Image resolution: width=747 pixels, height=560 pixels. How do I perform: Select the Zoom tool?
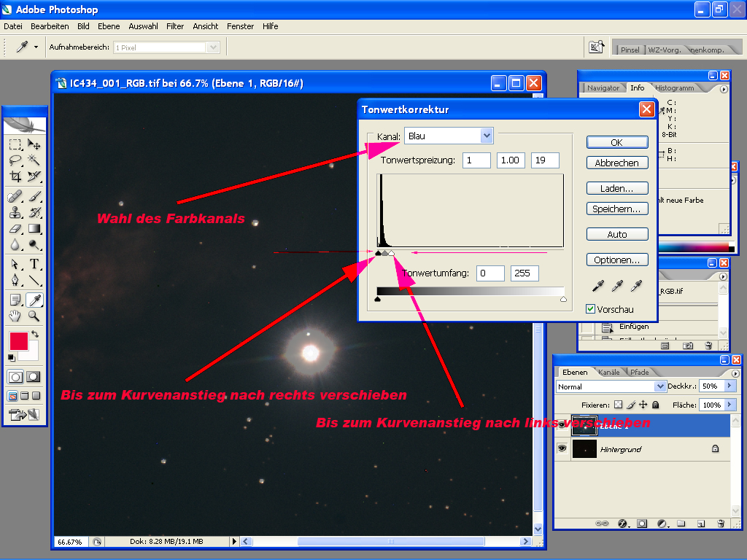pos(34,316)
